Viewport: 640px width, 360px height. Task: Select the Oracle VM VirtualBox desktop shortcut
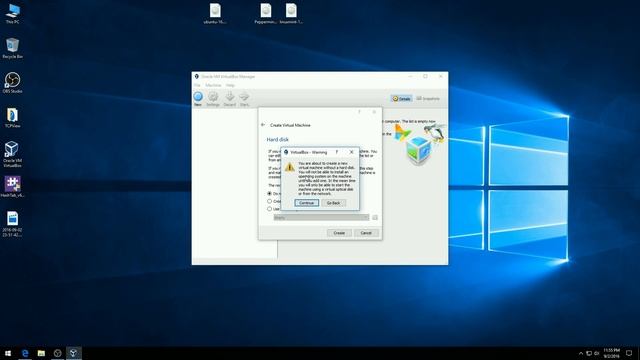(12, 154)
